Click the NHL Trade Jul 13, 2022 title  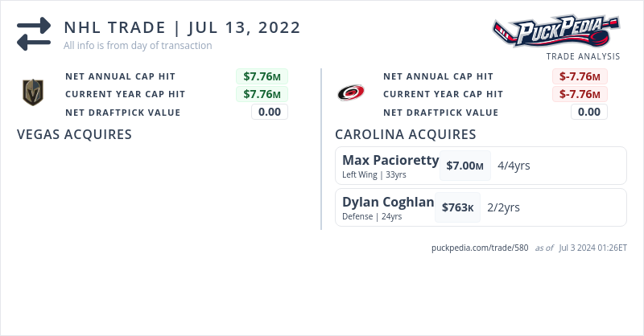coord(182,28)
